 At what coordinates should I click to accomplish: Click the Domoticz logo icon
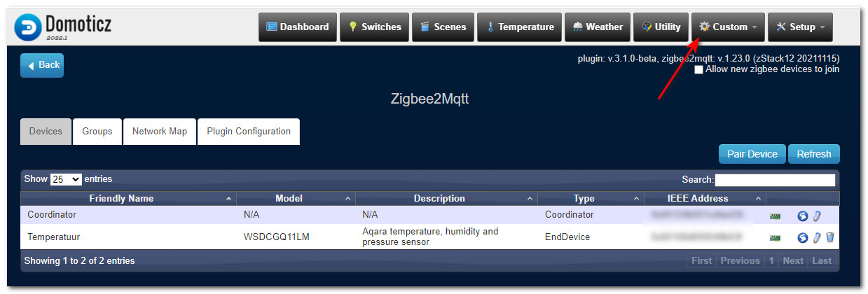[28, 27]
